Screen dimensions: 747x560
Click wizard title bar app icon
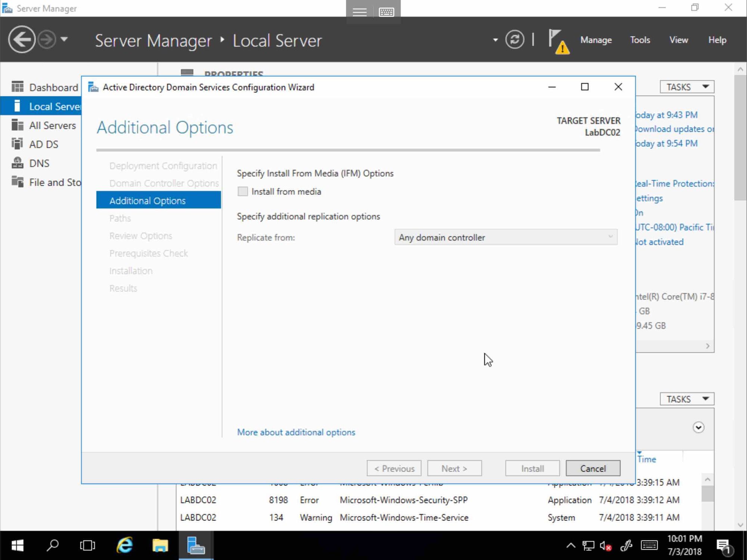93,87
